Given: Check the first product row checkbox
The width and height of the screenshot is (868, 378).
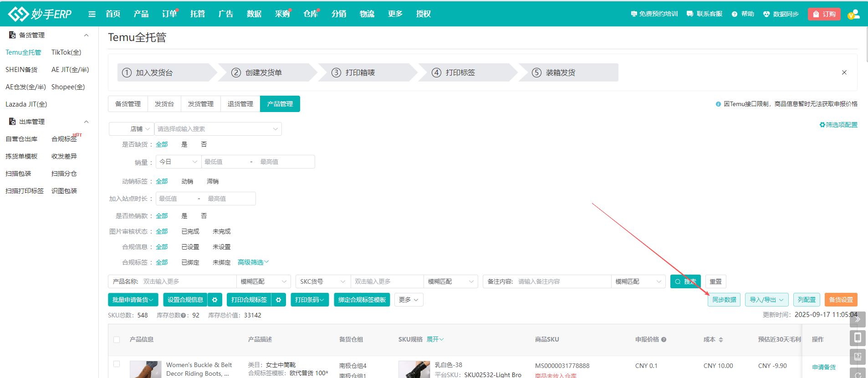Looking at the screenshot, I should (x=117, y=364).
